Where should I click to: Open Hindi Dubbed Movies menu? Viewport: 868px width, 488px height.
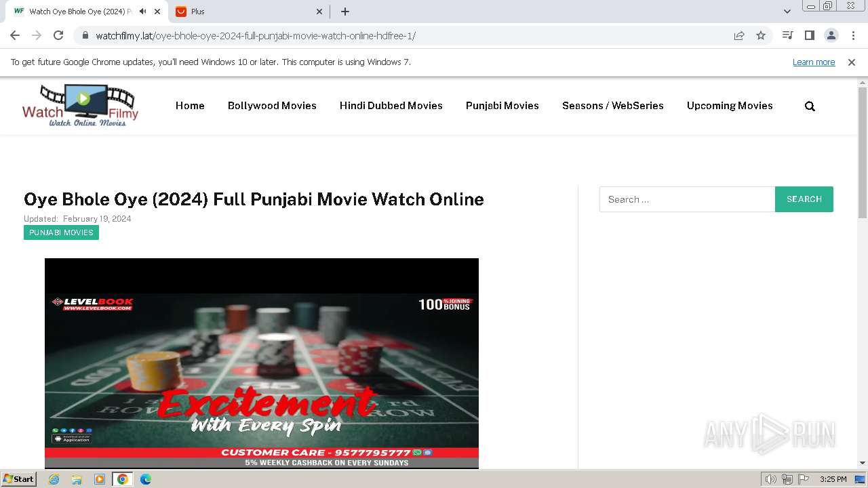pos(391,106)
